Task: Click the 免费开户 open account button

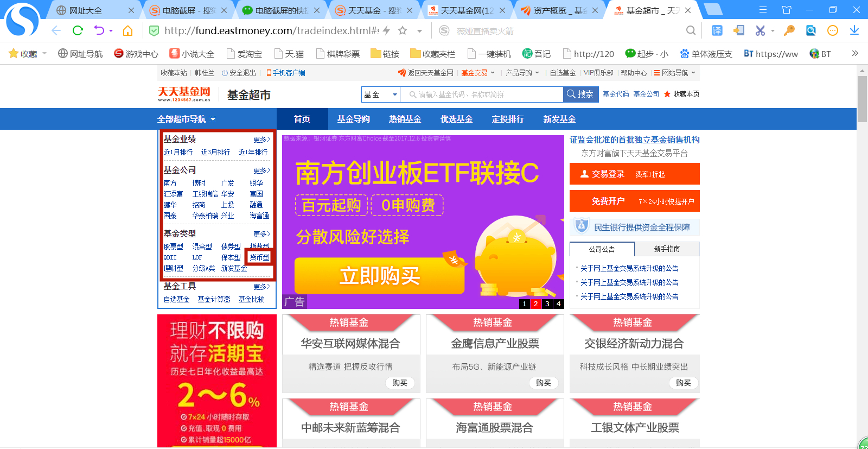Action: click(x=634, y=201)
